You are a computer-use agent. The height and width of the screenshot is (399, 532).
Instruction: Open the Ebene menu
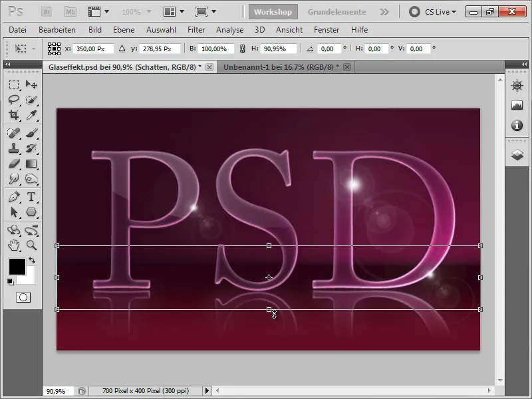click(x=124, y=30)
